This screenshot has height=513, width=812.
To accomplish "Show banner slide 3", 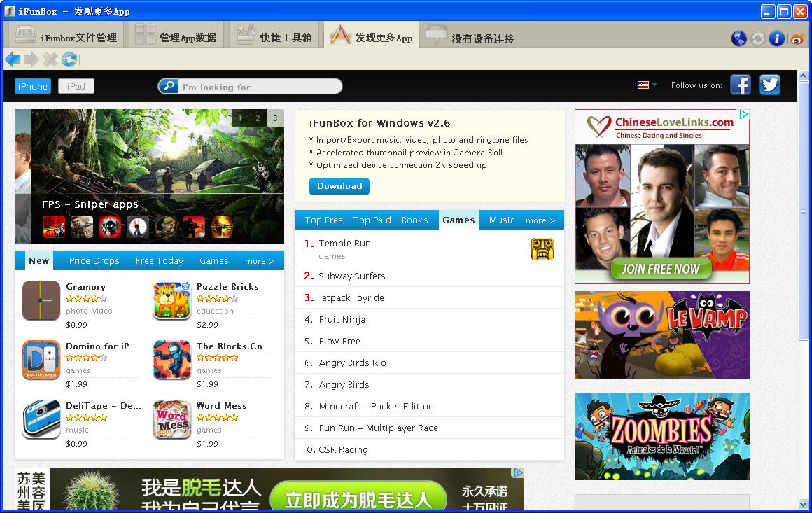I will (276, 118).
